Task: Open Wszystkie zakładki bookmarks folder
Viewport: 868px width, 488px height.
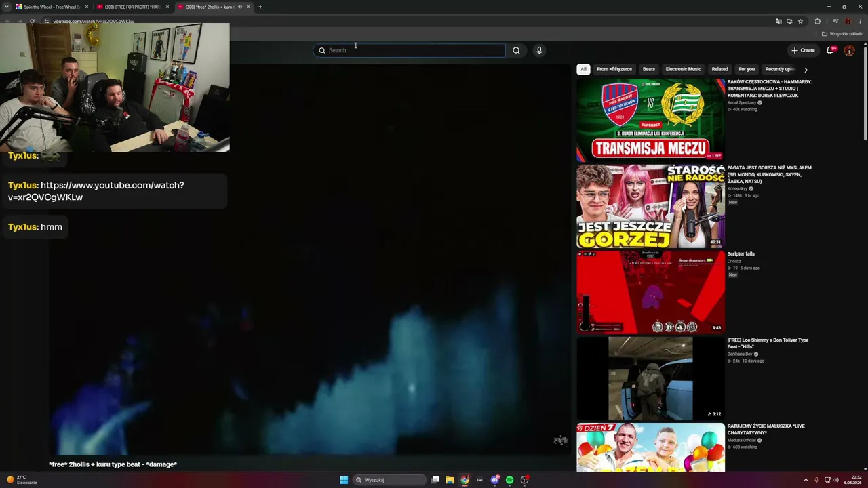Action: coord(843,34)
